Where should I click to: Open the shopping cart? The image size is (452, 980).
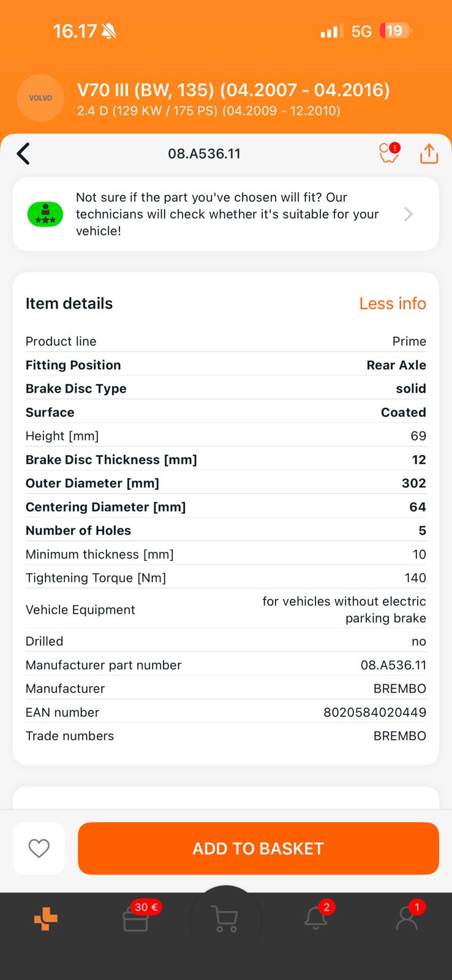pos(226,919)
